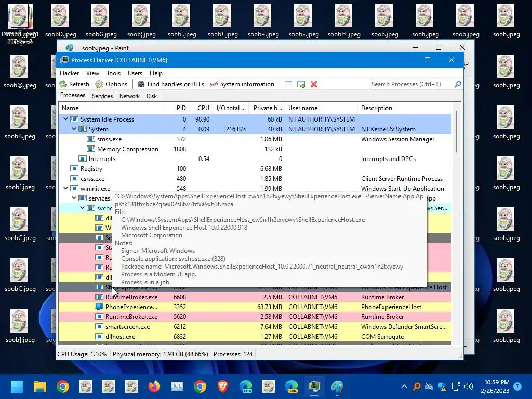Click the Refresh toolbar button
Screen dimensions: 532x399
pyautogui.click(x=74, y=84)
